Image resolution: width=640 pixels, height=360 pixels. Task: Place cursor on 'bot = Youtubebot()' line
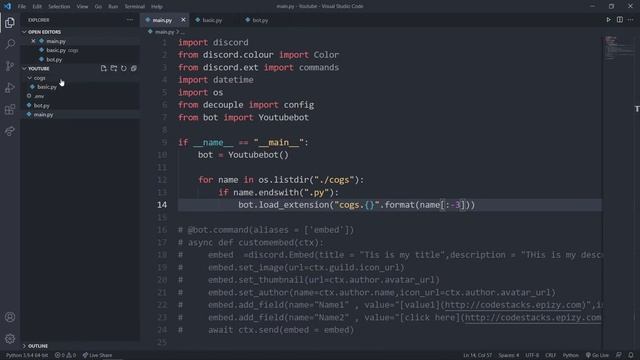point(243,155)
